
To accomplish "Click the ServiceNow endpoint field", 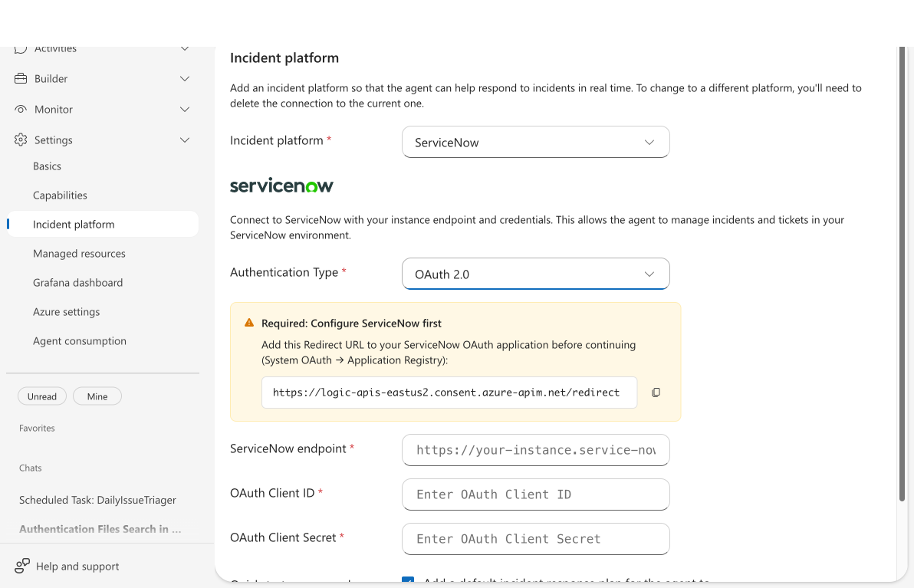I will pos(536,450).
